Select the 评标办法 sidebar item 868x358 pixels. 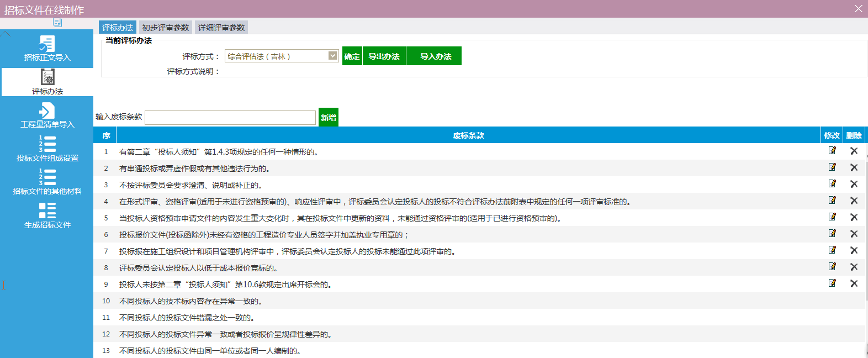(x=47, y=82)
